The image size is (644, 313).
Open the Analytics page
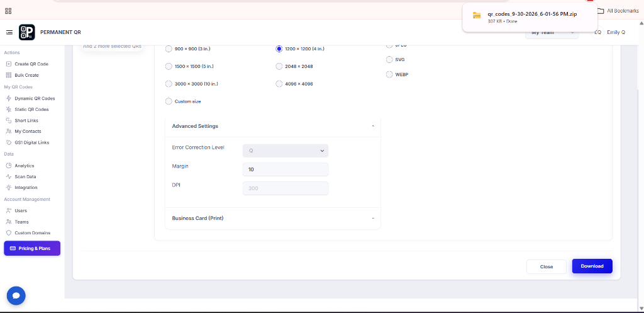pyautogui.click(x=25, y=166)
